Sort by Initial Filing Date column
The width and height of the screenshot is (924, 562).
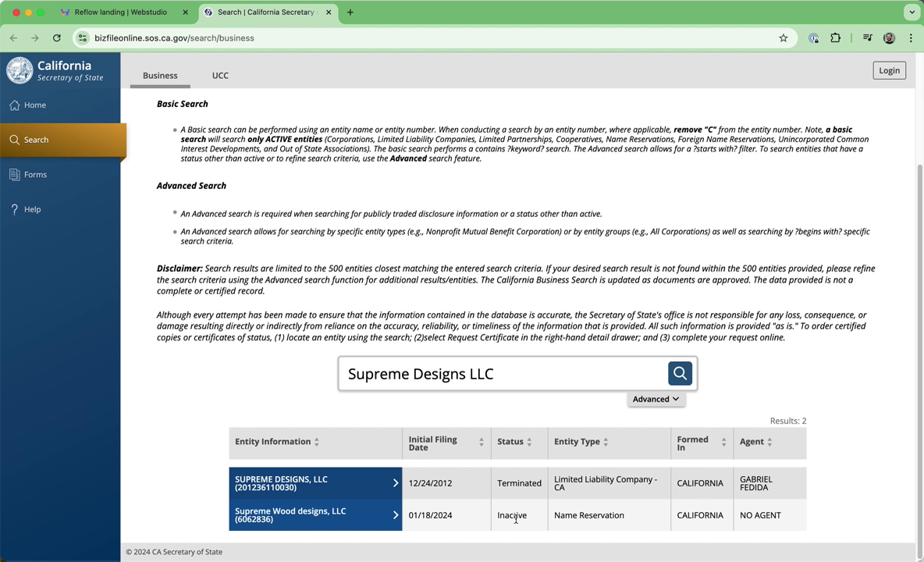pyautogui.click(x=446, y=443)
